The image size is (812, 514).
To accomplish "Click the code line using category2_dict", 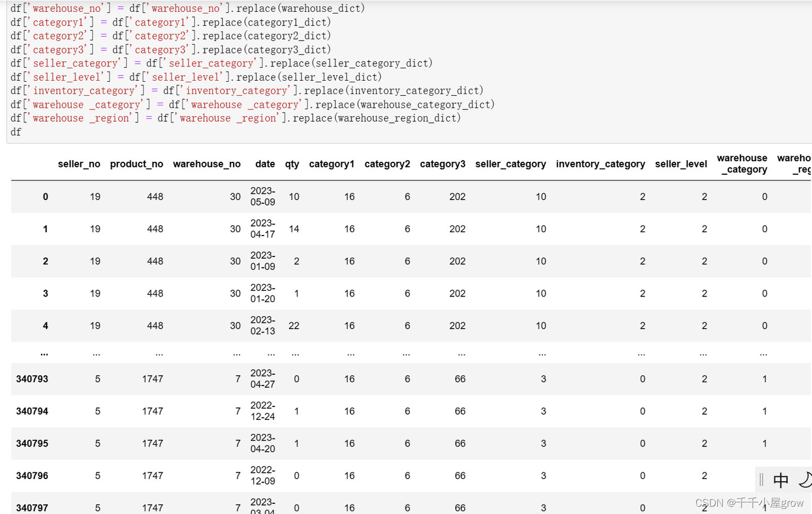I will click(171, 36).
